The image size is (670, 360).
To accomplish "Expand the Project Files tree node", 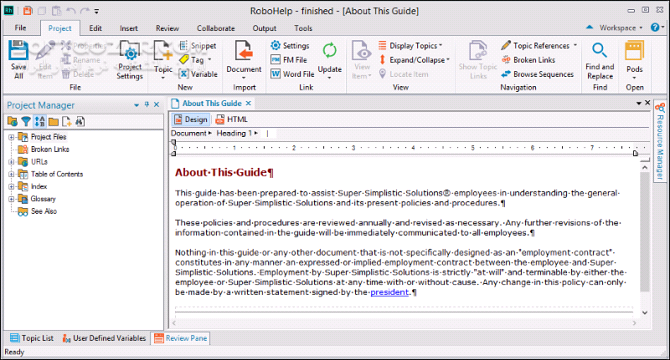I will pyautogui.click(x=11, y=137).
